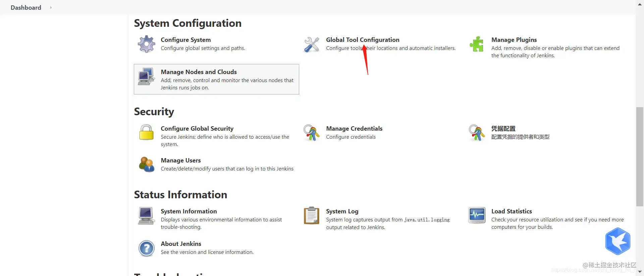Screen dimensions: 644x276
Task: Click the System Information monitor icon
Action: (x=147, y=215)
